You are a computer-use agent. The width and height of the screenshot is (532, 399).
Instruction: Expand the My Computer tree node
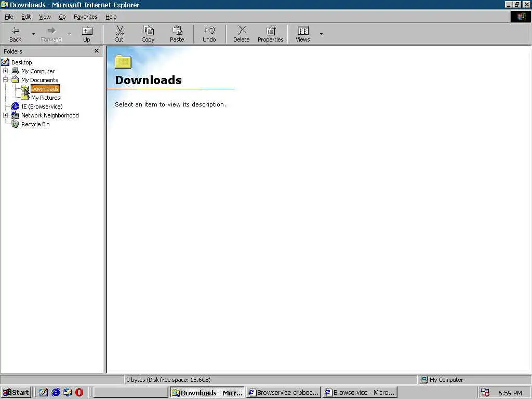point(5,71)
